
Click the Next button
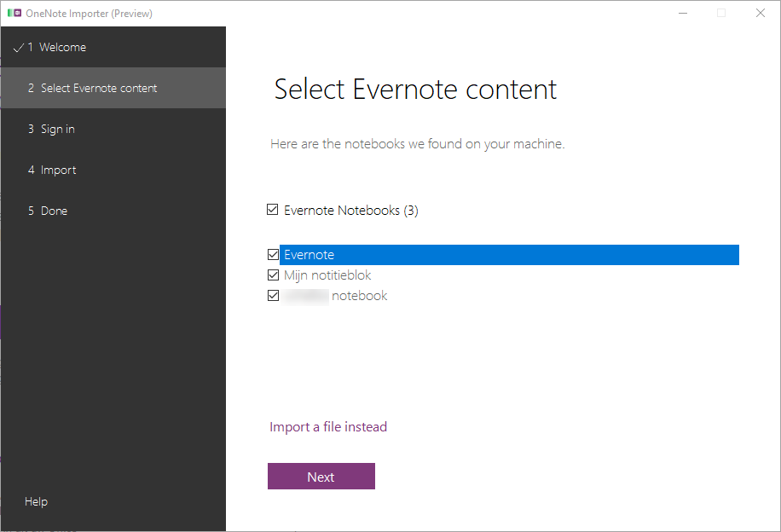click(321, 476)
